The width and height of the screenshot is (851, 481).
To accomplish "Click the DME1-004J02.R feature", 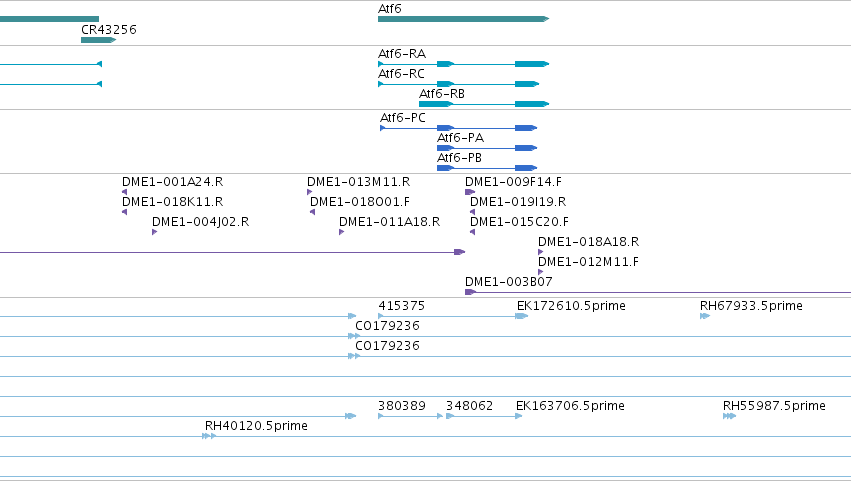I will tap(155, 232).
